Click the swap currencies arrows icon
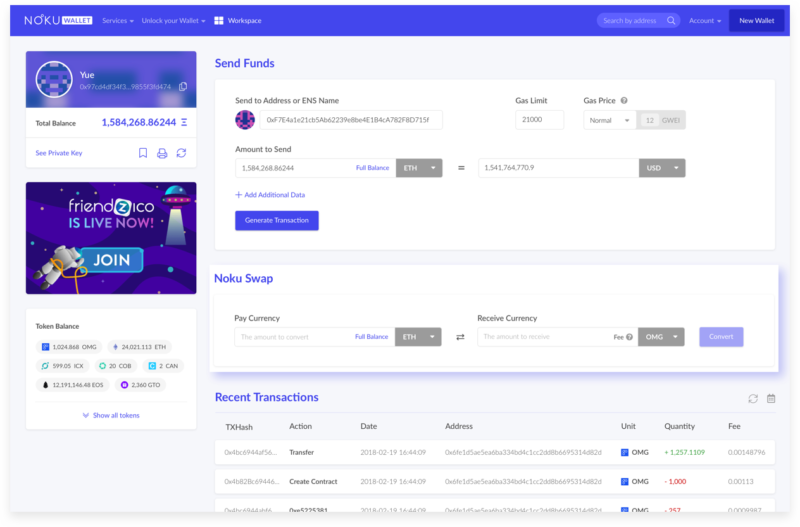The image size is (800, 527). (460, 337)
